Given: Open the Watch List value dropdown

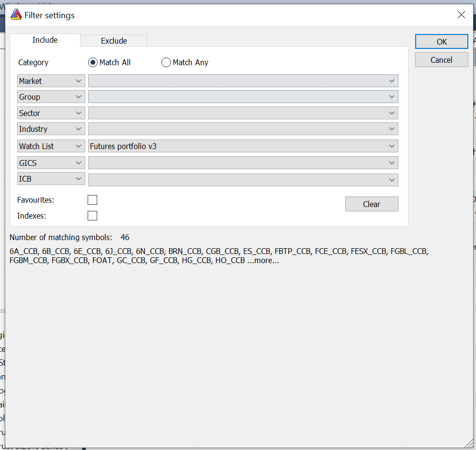Looking at the screenshot, I should (243, 146).
